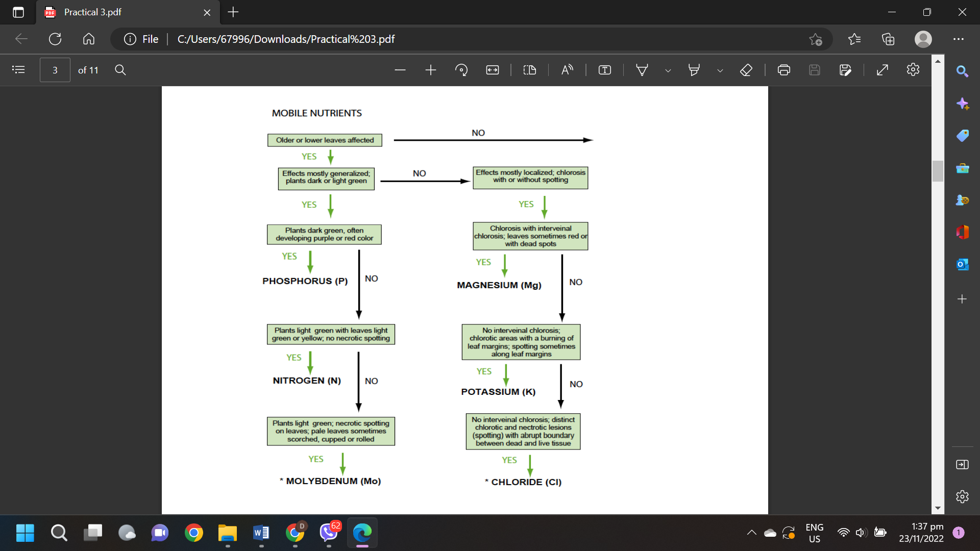Viewport: 980px width, 551px height.
Task: Zoom in with plus button
Action: click(431, 70)
